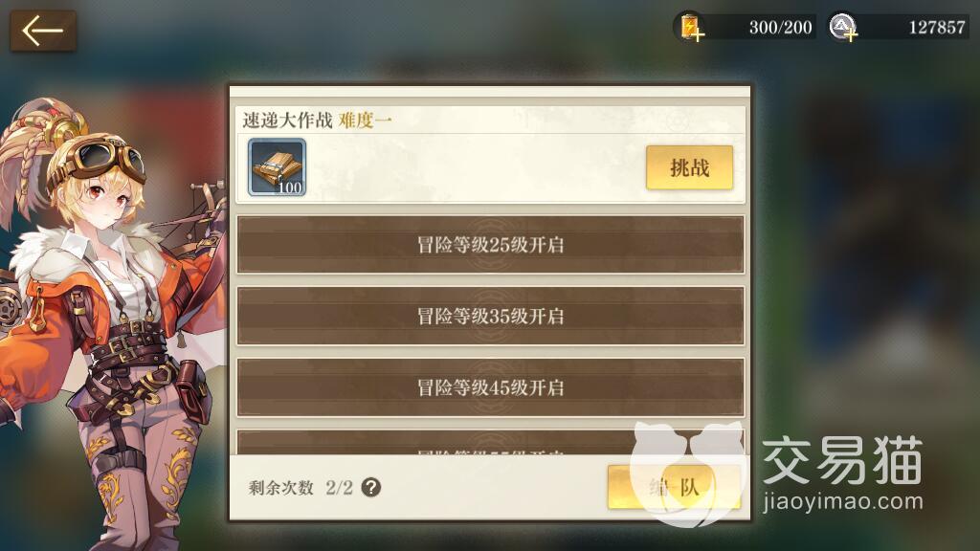Select the locked 冒险等级45级开启 stage
The width and height of the screenshot is (980, 551).
[491, 388]
